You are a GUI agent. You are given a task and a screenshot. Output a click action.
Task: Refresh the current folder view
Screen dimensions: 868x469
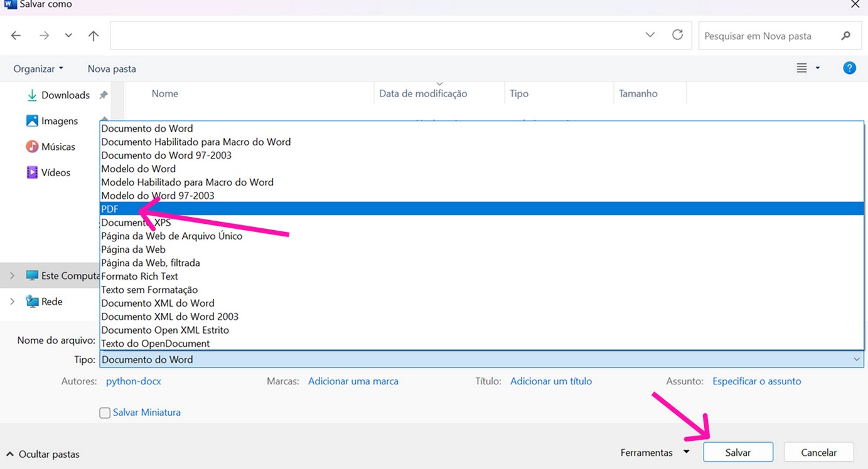pyautogui.click(x=677, y=35)
